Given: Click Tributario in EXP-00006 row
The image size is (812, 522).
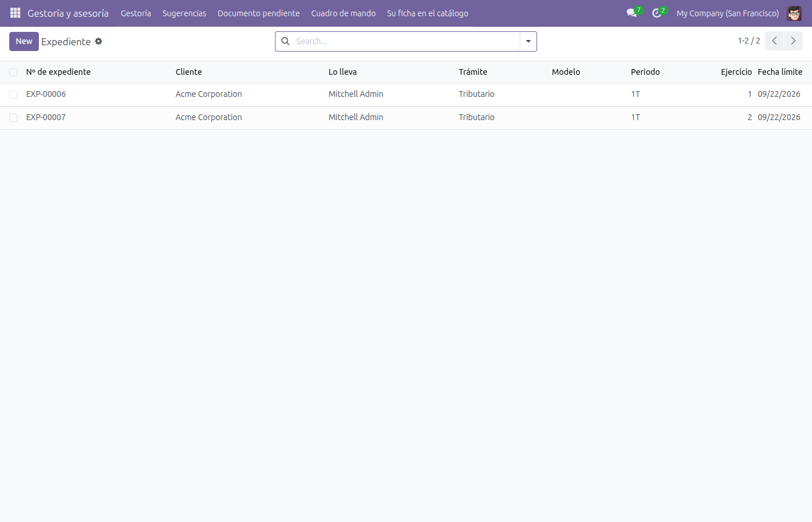Looking at the screenshot, I should pos(477,94).
